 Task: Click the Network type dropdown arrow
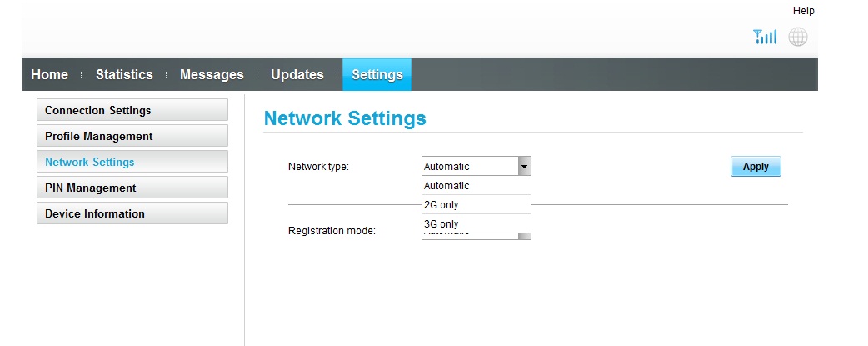pos(524,166)
